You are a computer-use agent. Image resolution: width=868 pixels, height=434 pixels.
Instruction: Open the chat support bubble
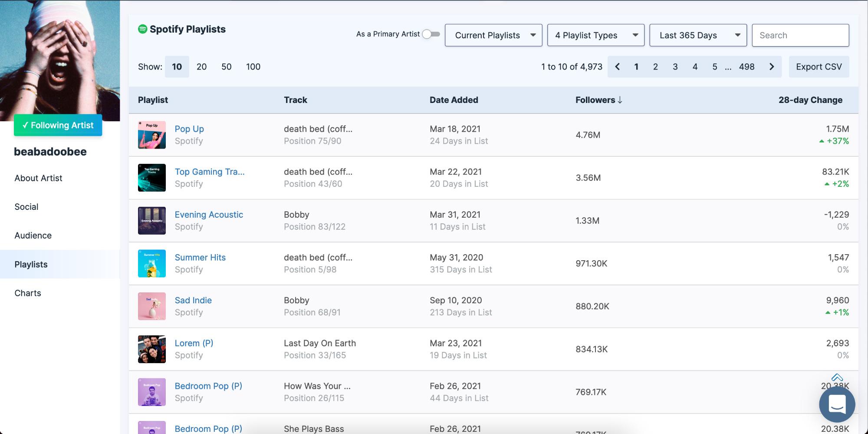point(837,404)
